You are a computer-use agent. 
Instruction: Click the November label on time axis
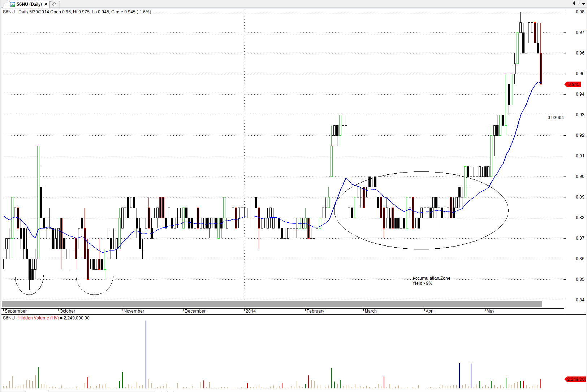[134, 311]
